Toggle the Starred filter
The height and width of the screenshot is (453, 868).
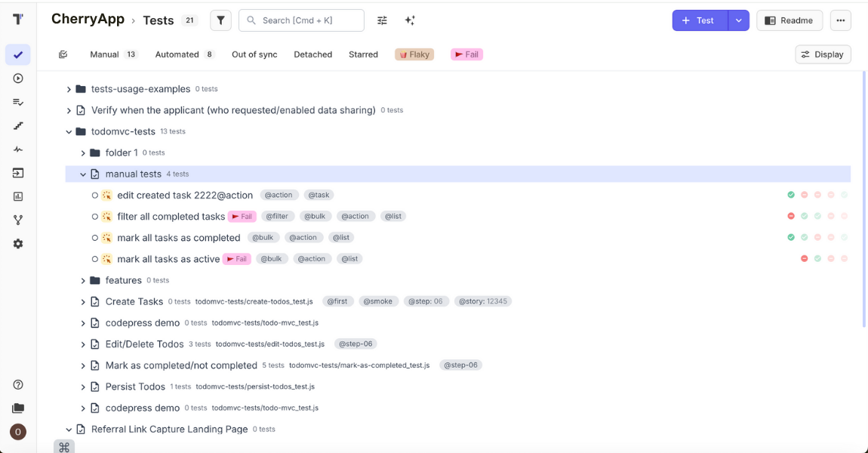pyautogui.click(x=363, y=54)
